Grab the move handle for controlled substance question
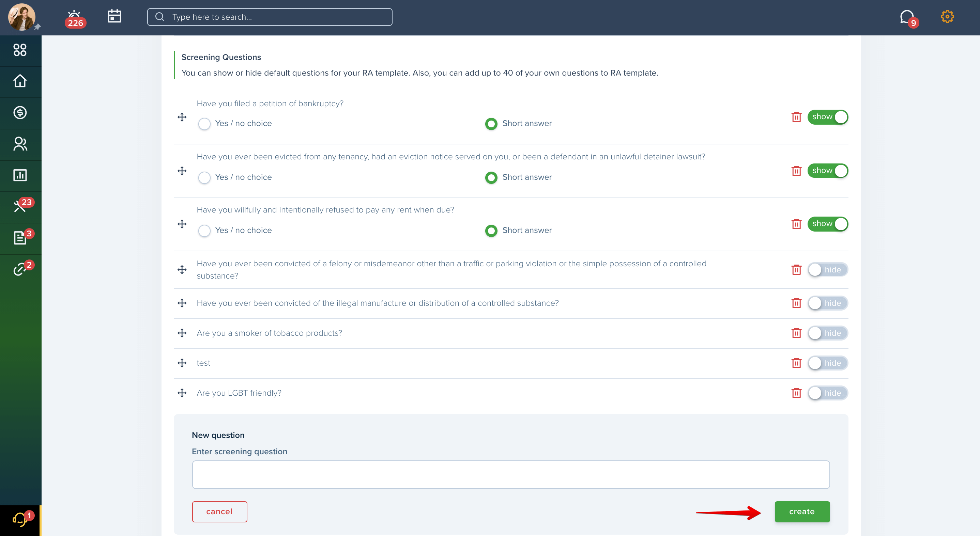980x536 pixels. pos(182,303)
